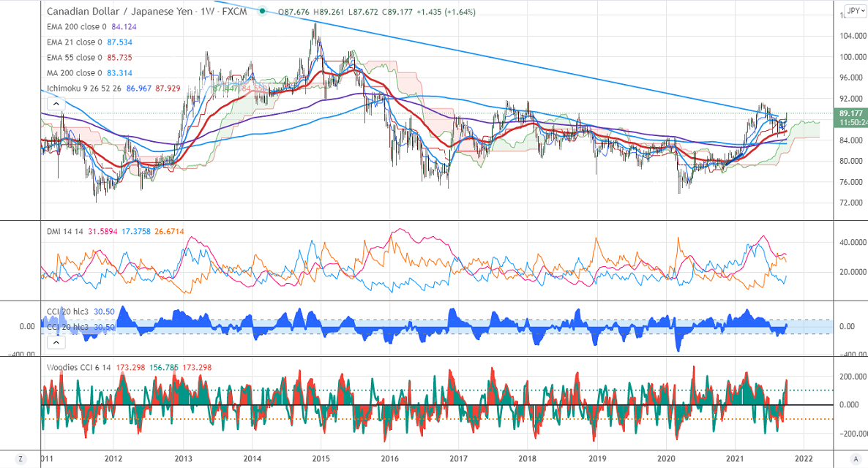Click the 40.0000 DMI axis label
This screenshot has width=868, height=468.
click(853, 242)
